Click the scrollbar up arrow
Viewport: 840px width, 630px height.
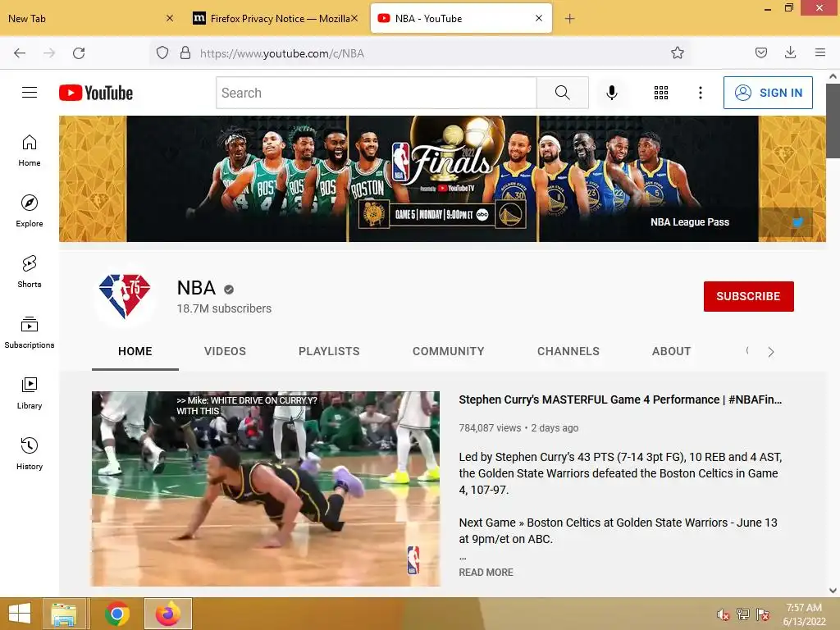(x=833, y=76)
